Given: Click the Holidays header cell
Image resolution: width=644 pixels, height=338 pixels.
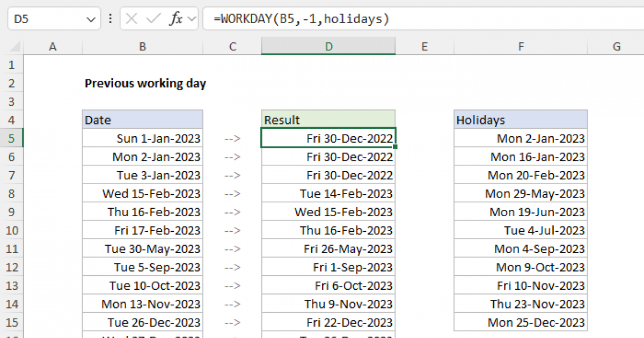Looking at the screenshot, I should 521,119.
